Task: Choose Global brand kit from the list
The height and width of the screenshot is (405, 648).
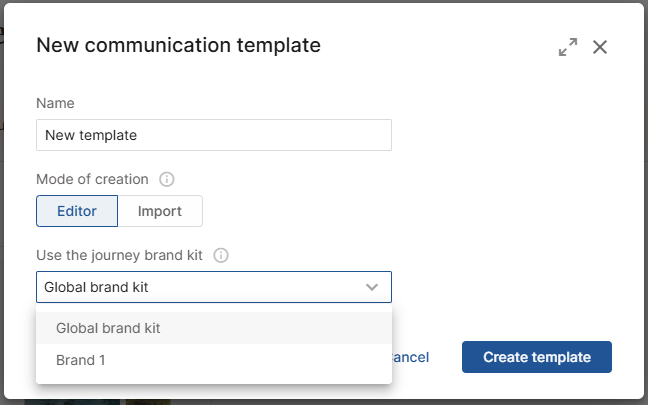Action: coord(108,328)
